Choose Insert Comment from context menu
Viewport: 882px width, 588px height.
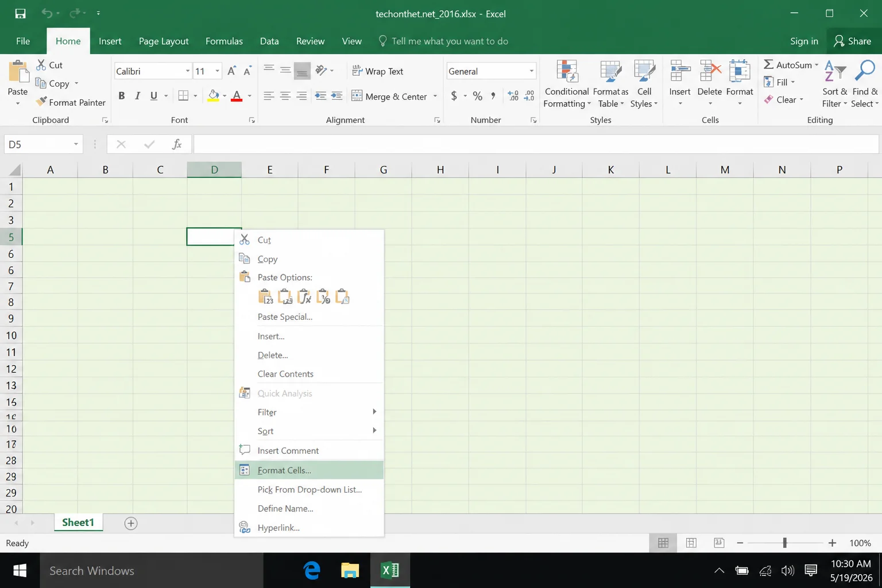pyautogui.click(x=309, y=450)
